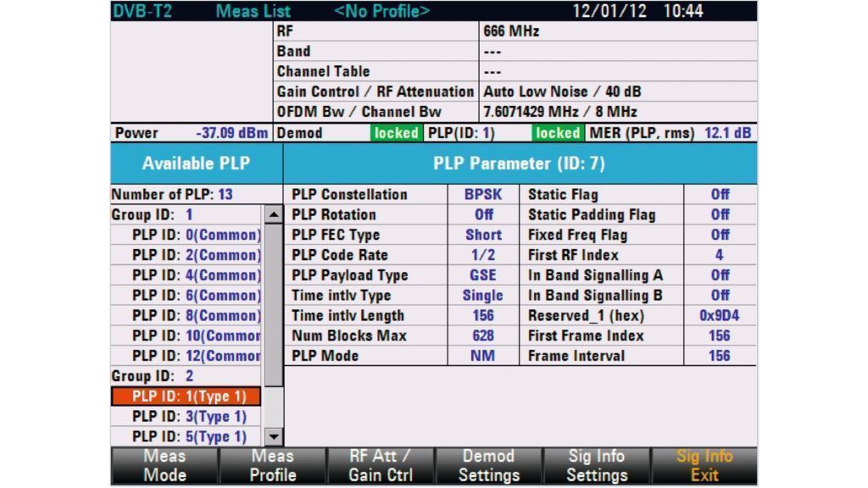This screenshot has height=488, width=868.
Task: Open Sig Info Settings softkey
Action: (x=597, y=466)
